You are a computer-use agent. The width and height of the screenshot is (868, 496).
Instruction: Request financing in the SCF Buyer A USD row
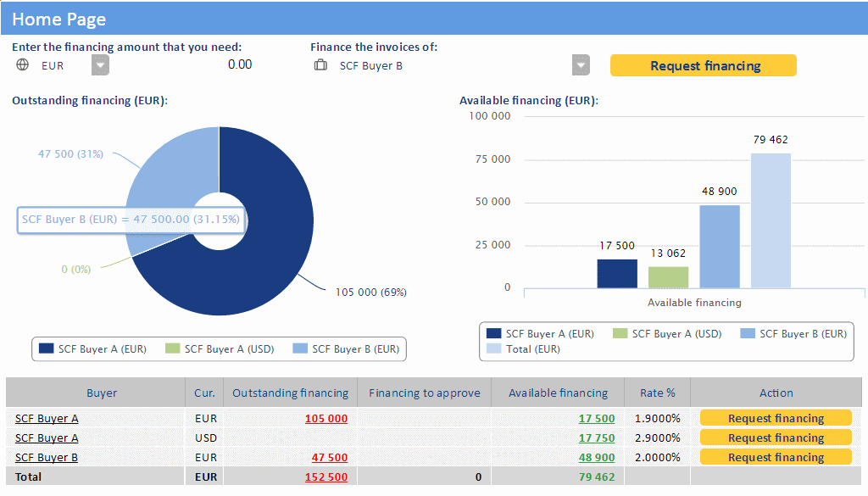coord(775,437)
